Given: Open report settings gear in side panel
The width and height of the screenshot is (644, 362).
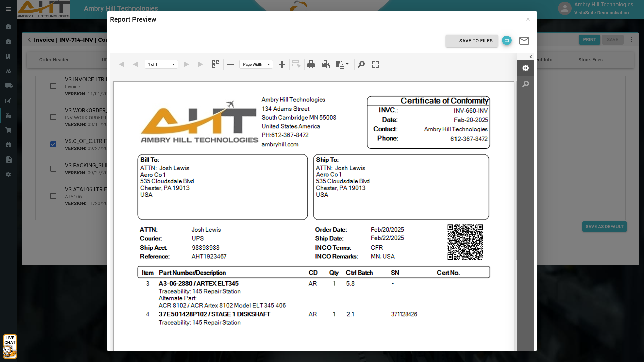Looking at the screenshot, I should click(x=526, y=68).
